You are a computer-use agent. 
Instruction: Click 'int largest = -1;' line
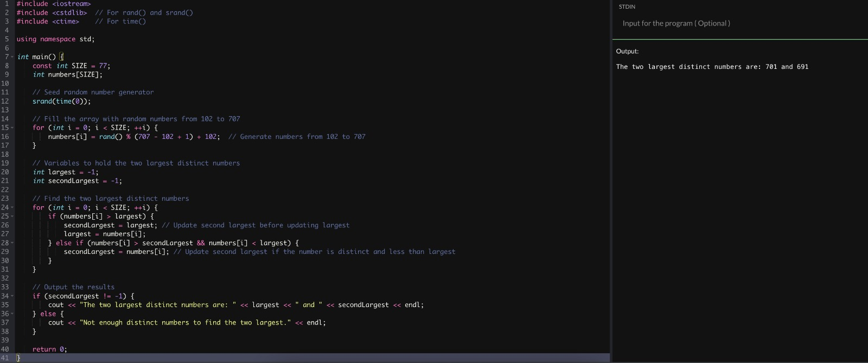[x=66, y=172]
